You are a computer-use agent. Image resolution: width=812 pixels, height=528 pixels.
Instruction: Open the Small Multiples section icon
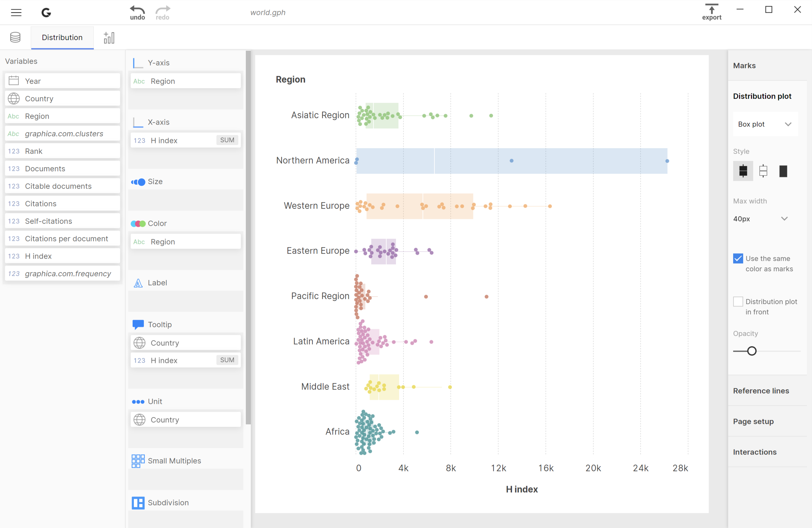click(x=138, y=461)
